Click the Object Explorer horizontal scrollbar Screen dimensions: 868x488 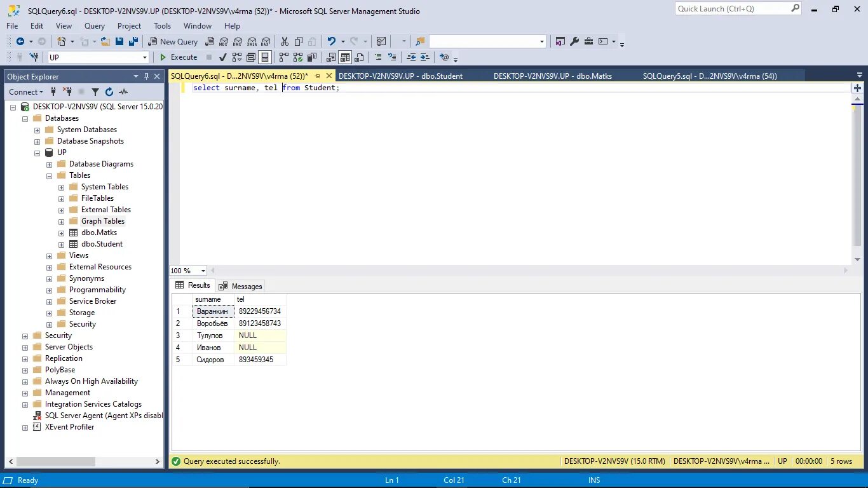[x=85, y=462]
